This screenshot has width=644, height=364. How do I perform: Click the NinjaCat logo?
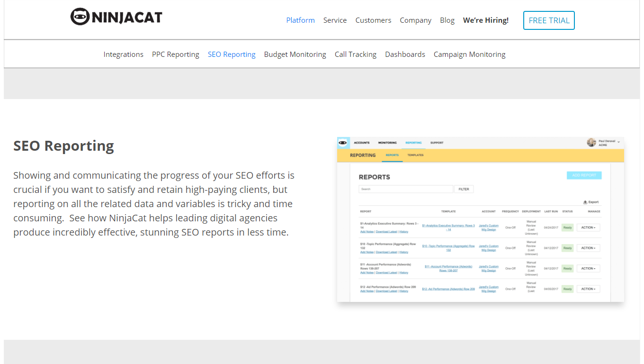(x=116, y=17)
